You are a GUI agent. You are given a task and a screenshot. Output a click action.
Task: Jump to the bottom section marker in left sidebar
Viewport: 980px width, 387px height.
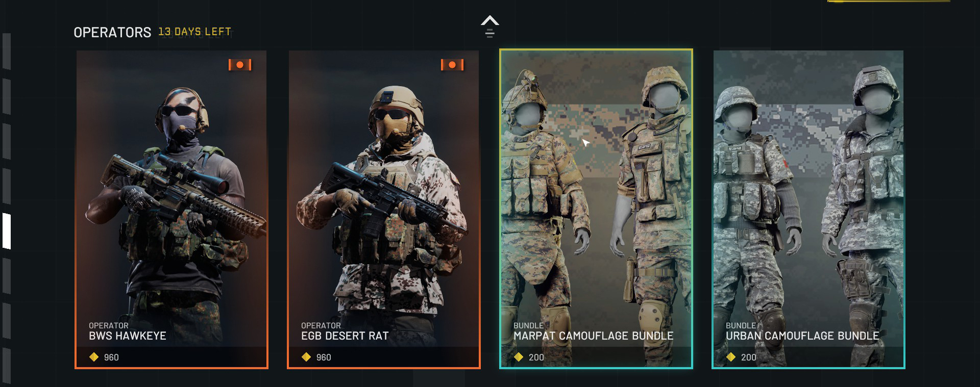coord(7,366)
